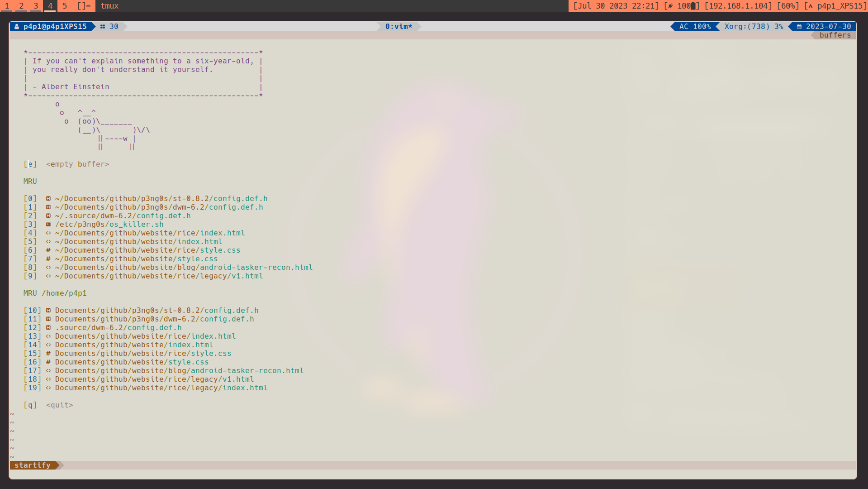Open dwm-6.2 config.def.h at index 1
The height and width of the screenshot is (489, 868).
tap(159, 207)
